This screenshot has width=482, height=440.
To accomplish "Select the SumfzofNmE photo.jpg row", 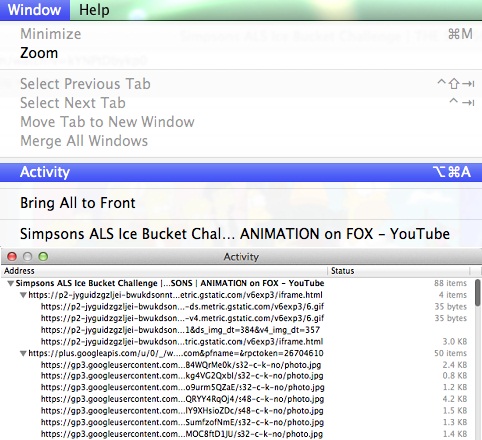I will [237, 422].
